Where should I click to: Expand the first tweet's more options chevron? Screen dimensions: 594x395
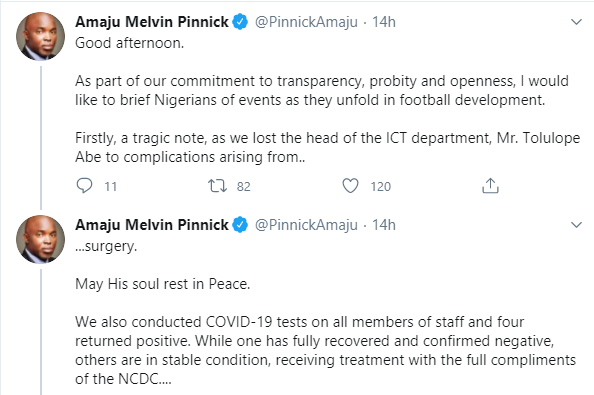point(576,22)
